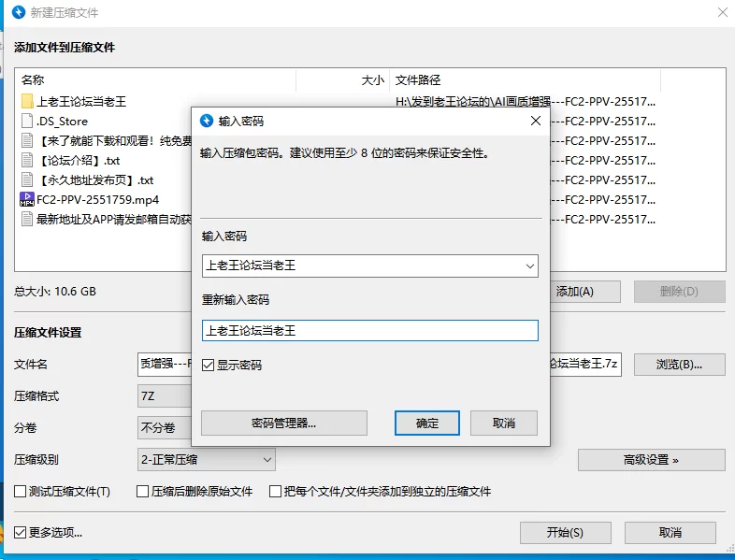Click 取消 at bottom of 新建压缩文件 window
This screenshot has height=560, width=735.
coord(670,532)
